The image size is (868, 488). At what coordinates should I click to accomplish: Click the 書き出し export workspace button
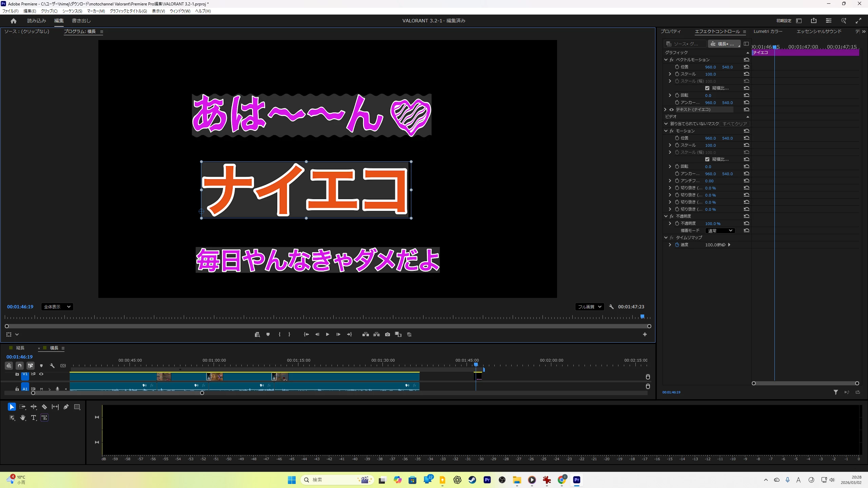pos(81,21)
